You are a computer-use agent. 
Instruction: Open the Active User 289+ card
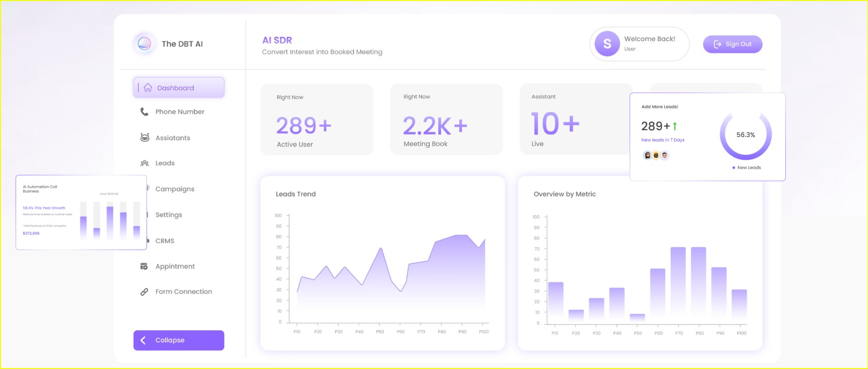coord(317,120)
